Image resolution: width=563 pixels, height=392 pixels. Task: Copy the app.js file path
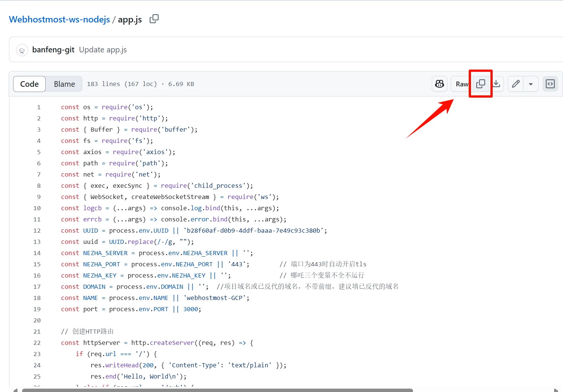point(154,19)
